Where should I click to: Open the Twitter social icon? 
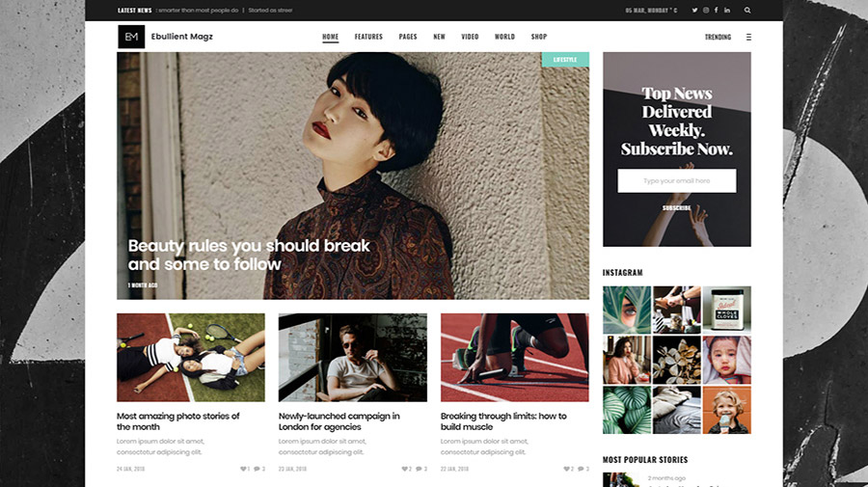[x=694, y=10]
